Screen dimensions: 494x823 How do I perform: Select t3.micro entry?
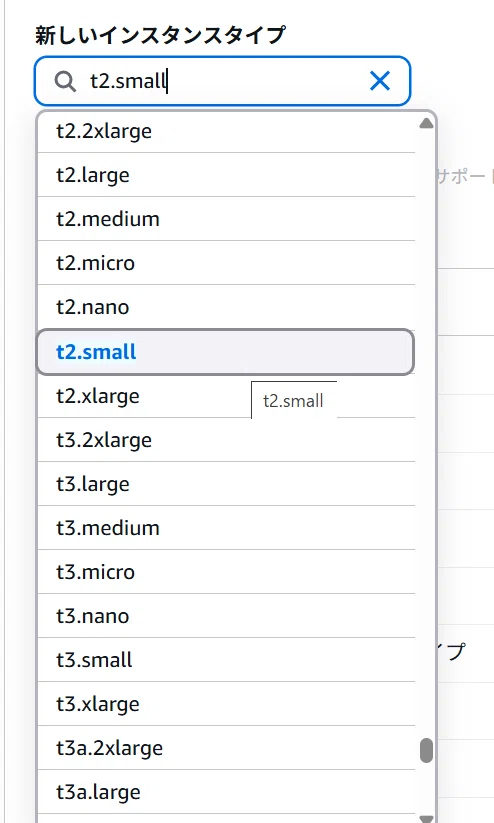(x=226, y=573)
